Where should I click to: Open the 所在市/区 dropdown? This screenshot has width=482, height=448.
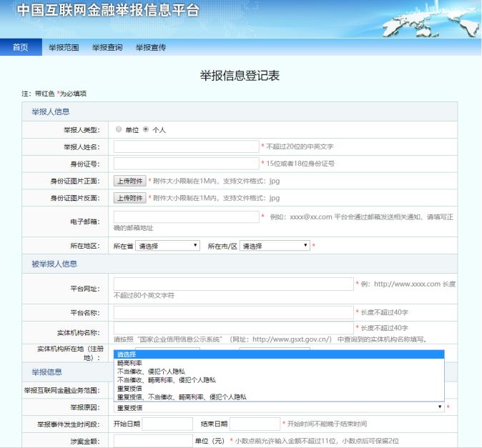pyautogui.click(x=275, y=246)
